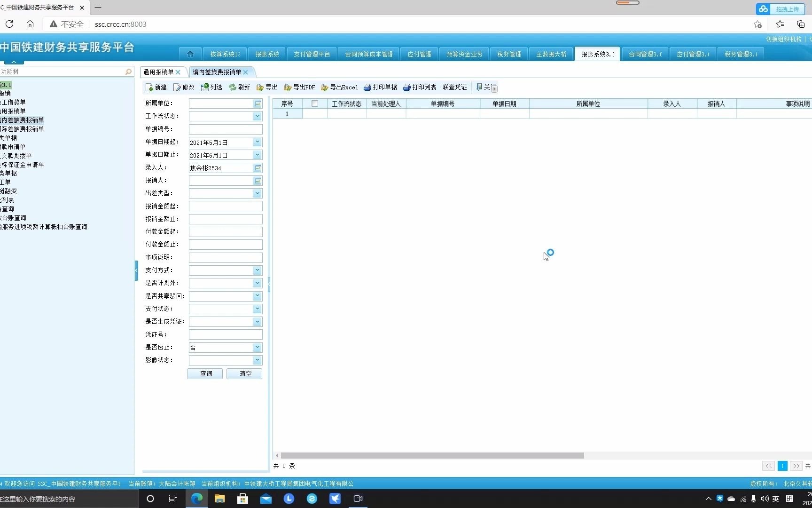Open browser favorites star icon
This screenshot has width=812, height=508.
tap(780, 24)
